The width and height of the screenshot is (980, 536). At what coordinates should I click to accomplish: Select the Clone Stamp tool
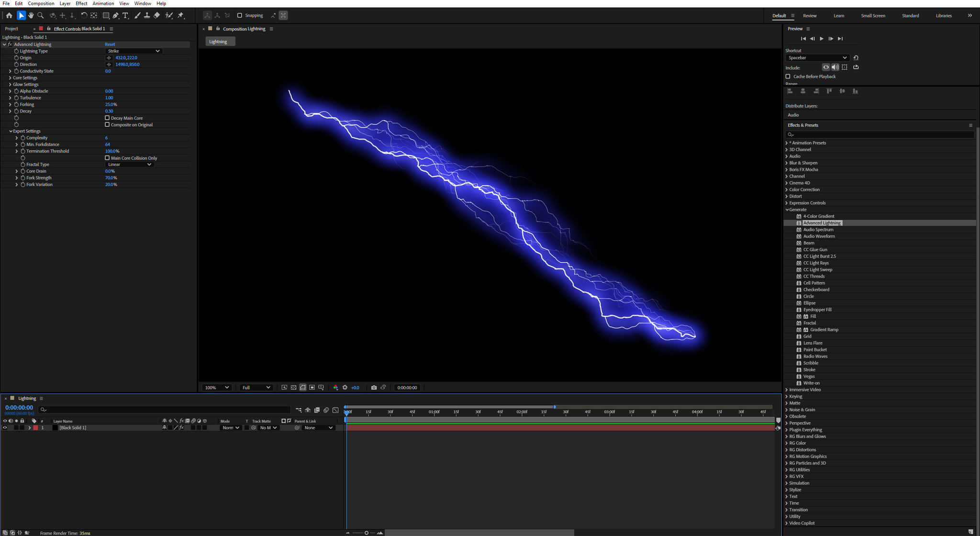[147, 15]
